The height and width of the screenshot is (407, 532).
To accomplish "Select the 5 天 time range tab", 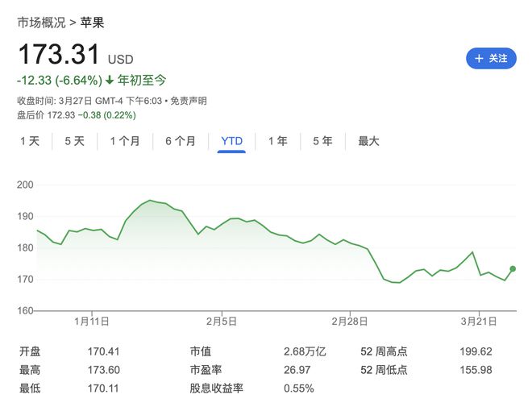I will (x=75, y=141).
